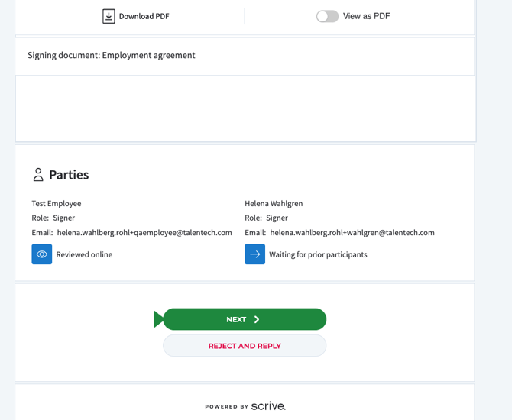This screenshot has height=420, width=512.
Task: Click the Signing document: Employment agreement title
Action: 112,55
